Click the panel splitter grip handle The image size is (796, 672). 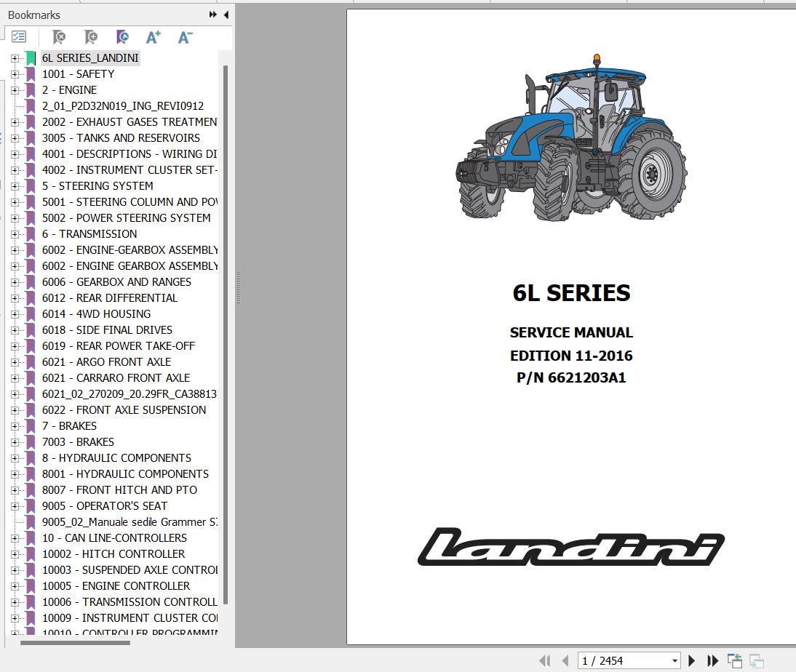click(x=238, y=288)
